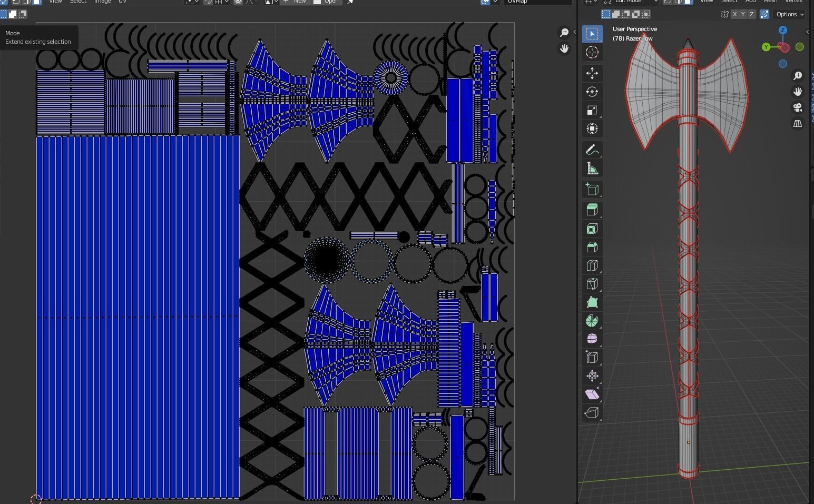Activate the Shear tool
This screenshot has width=814, height=504.
(592, 394)
